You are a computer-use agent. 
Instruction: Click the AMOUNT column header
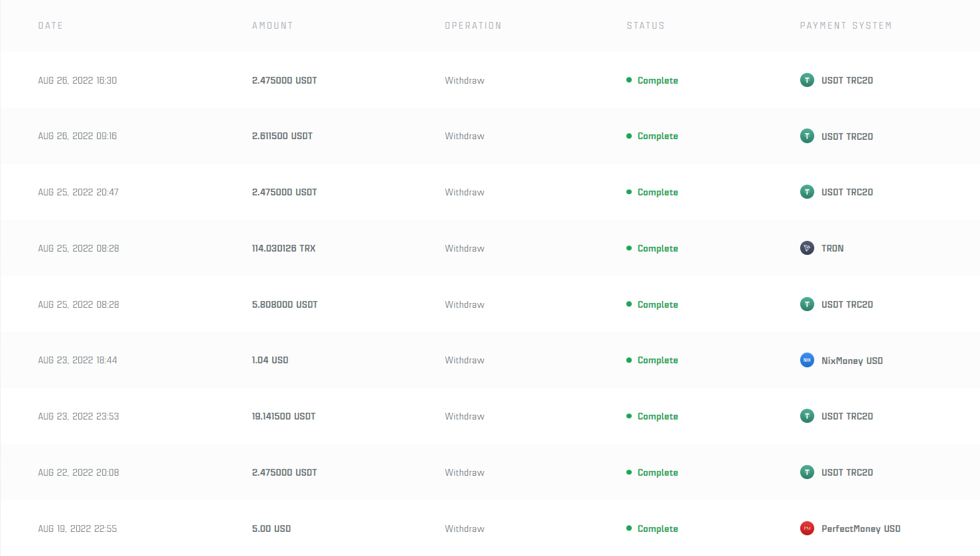click(x=273, y=25)
